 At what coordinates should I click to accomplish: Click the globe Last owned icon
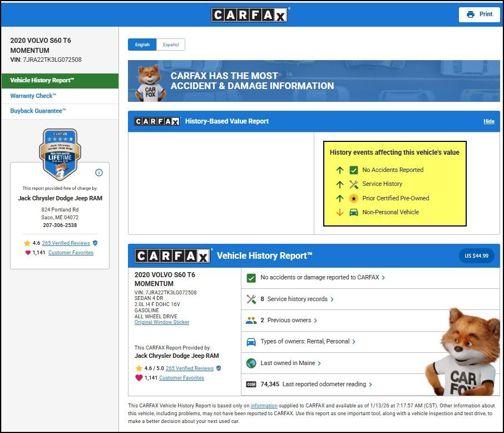point(251,363)
